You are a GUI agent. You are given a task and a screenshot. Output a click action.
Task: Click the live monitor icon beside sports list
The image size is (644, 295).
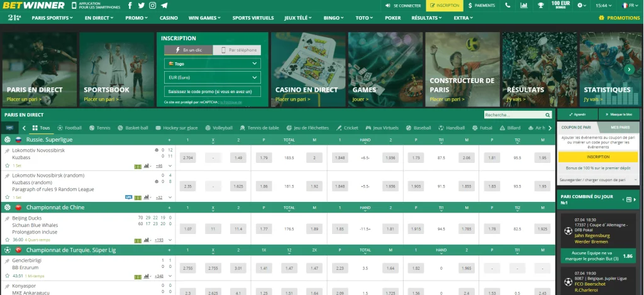click(x=9, y=128)
